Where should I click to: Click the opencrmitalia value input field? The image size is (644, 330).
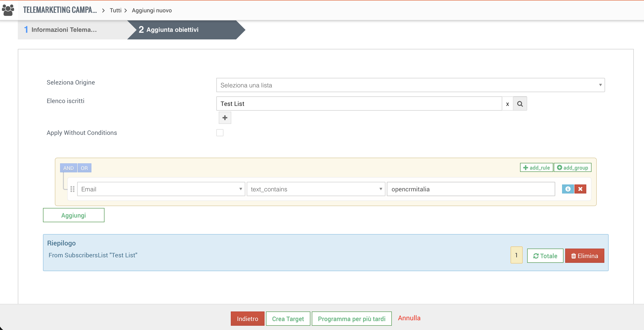471,189
